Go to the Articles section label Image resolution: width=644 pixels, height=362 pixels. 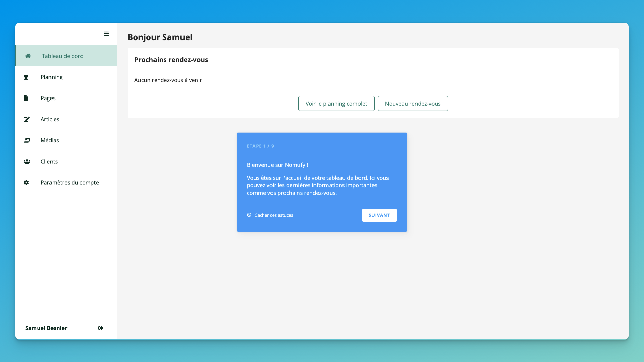[x=50, y=119]
